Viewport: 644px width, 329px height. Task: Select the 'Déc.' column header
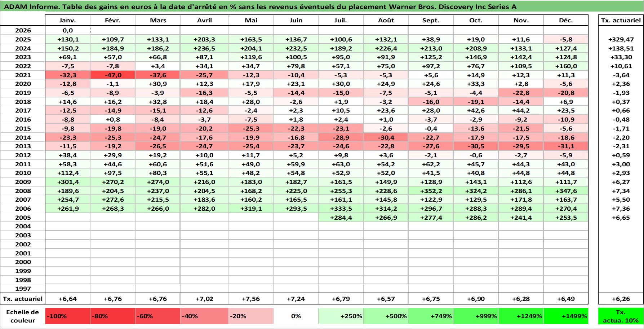[566, 20]
